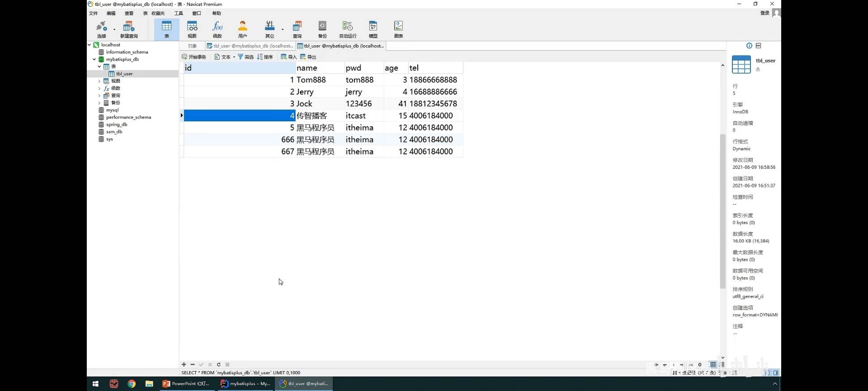Open 自动运行 (Automation) toolbar icon

pos(348,29)
